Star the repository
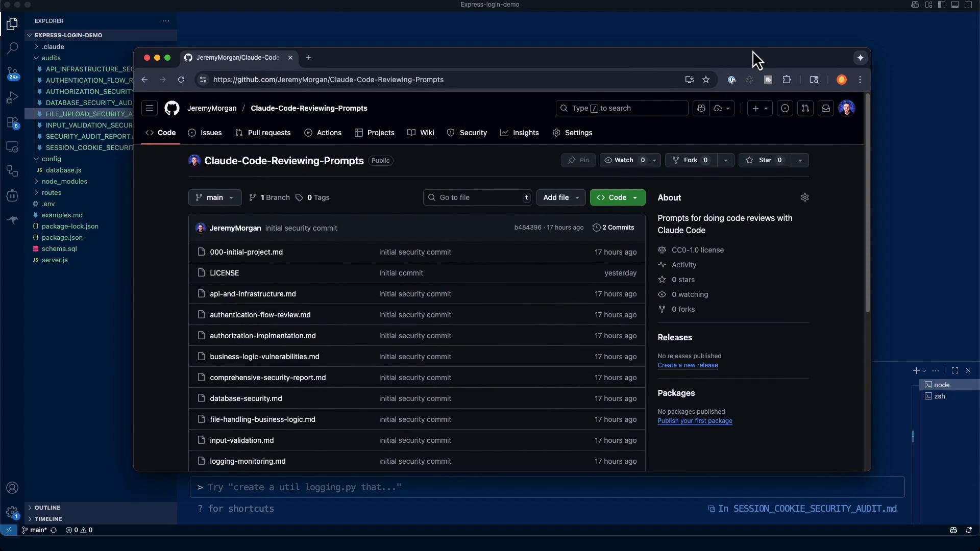980x551 pixels. [765, 160]
